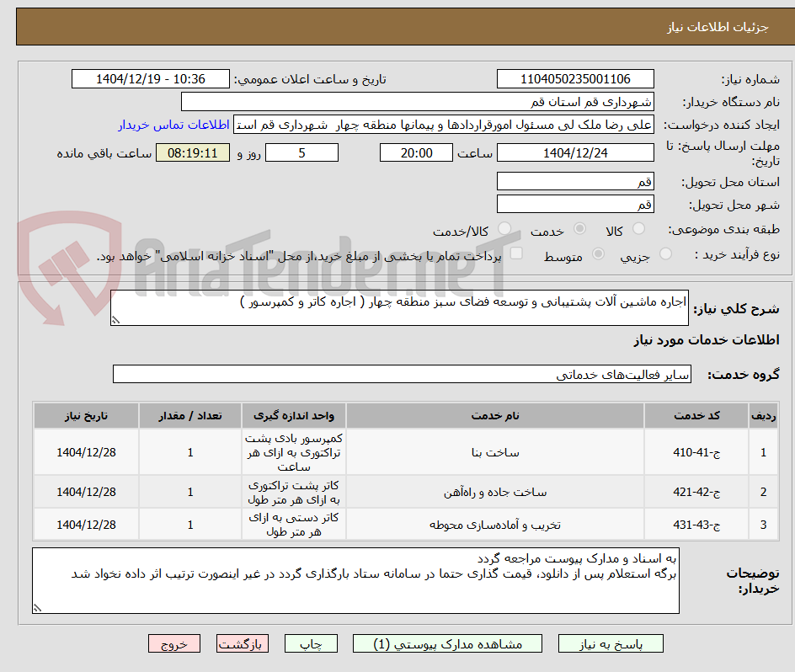Click the quantity 1 in ساخت بنا row

click(x=190, y=452)
